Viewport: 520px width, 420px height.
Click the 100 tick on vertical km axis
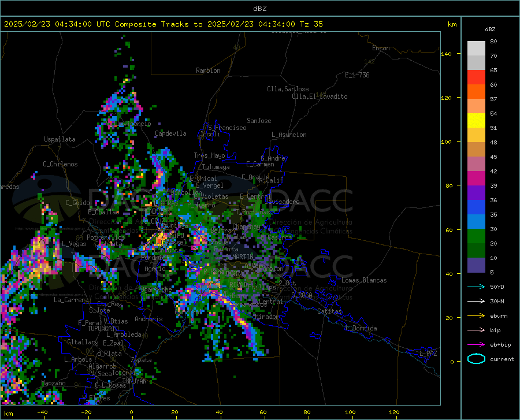click(446, 142)
